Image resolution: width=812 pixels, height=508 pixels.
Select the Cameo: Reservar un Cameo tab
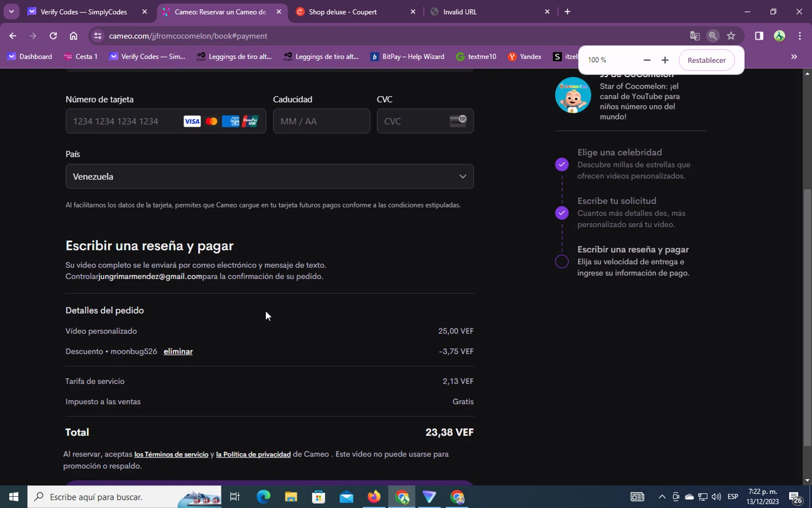[222, 11]
